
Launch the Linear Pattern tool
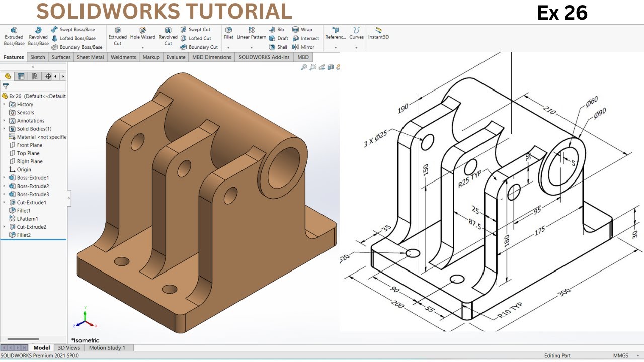(252, 34)
